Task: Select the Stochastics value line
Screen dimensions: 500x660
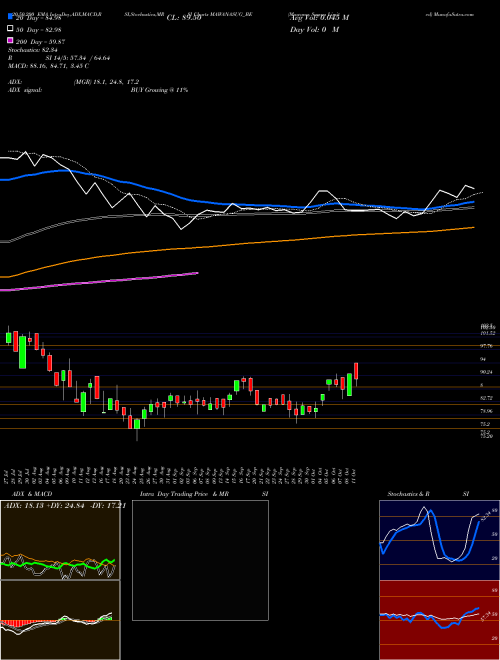Action: (x=33, y=50)
